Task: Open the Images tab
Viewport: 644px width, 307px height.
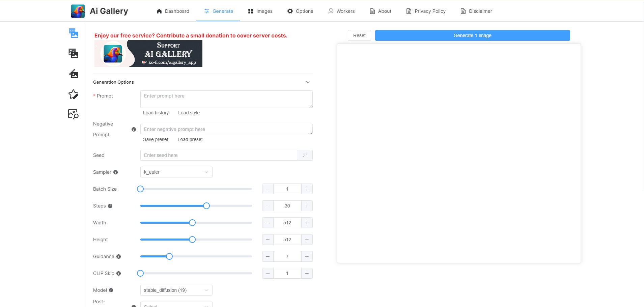Action: tap(260, 11)
